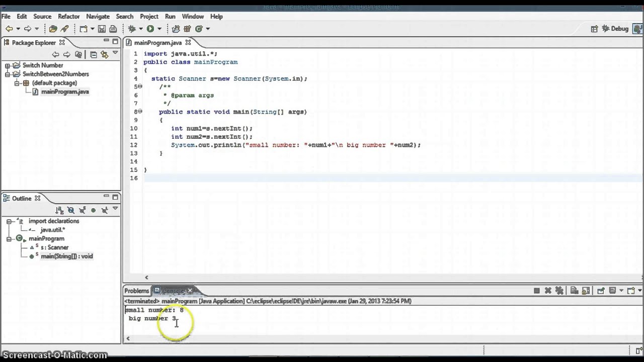Open the Project menu
This screenshot has height=362, width=644.
(149, 17)
